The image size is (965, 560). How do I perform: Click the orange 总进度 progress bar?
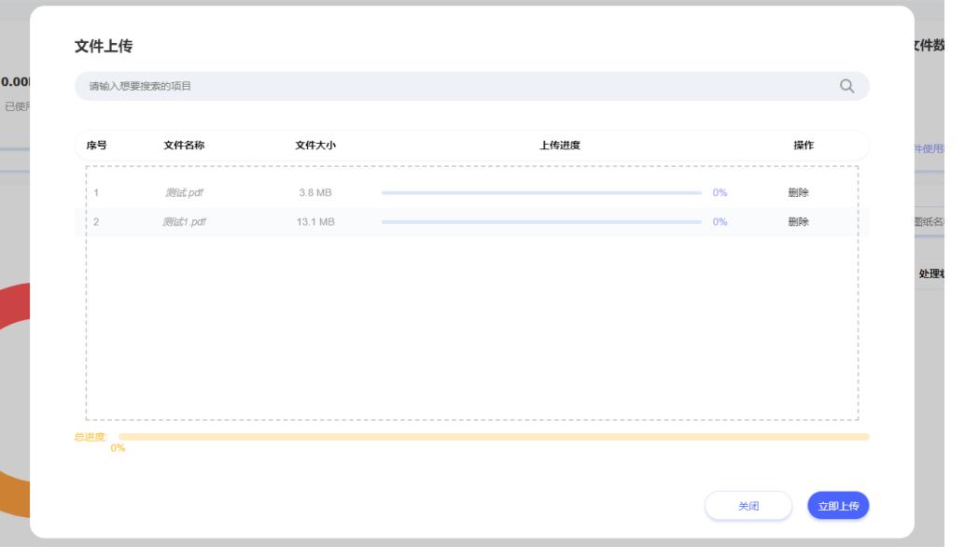pyautogui.click(x=494, y=437)
